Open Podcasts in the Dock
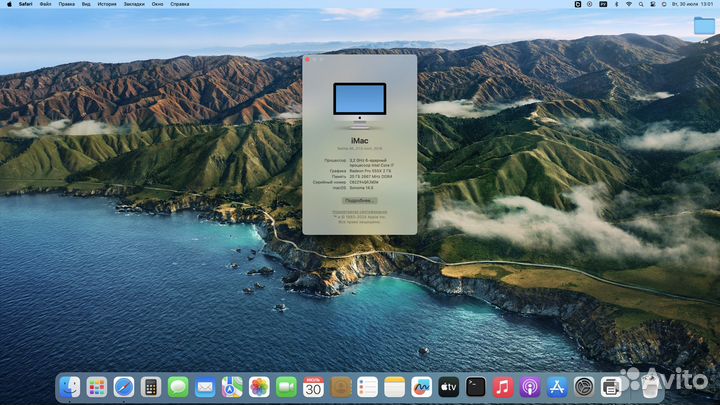This screenshot has height=405, width=720. pos(530,387)
